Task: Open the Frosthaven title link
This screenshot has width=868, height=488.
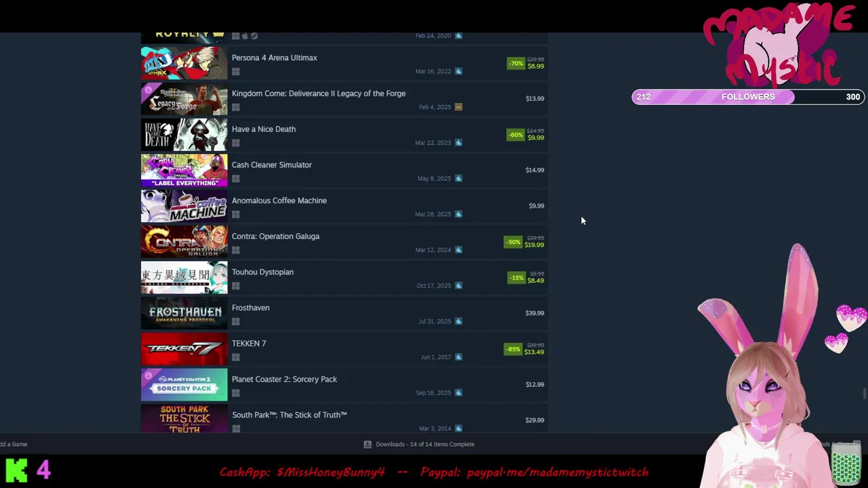Action: [251, 308]
